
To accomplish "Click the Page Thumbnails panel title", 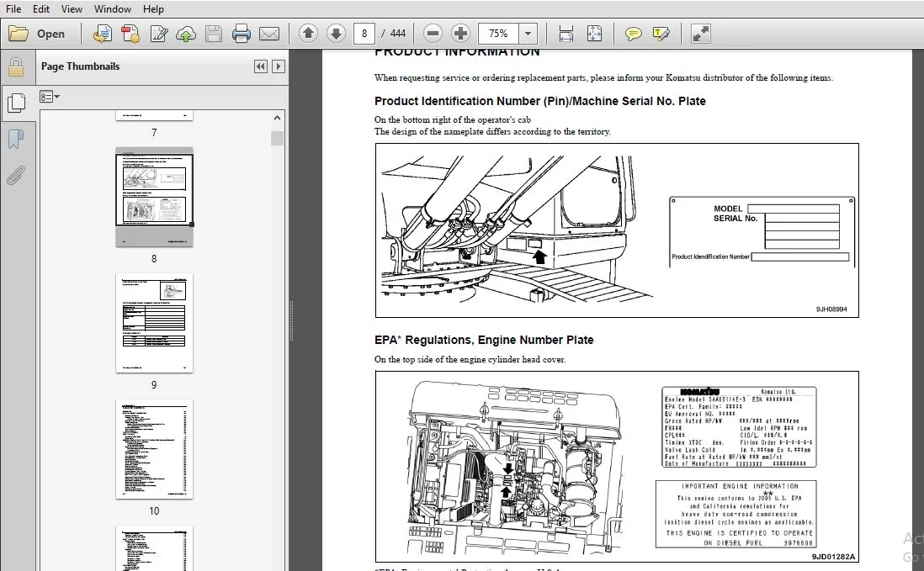I will tap(80, 66).
